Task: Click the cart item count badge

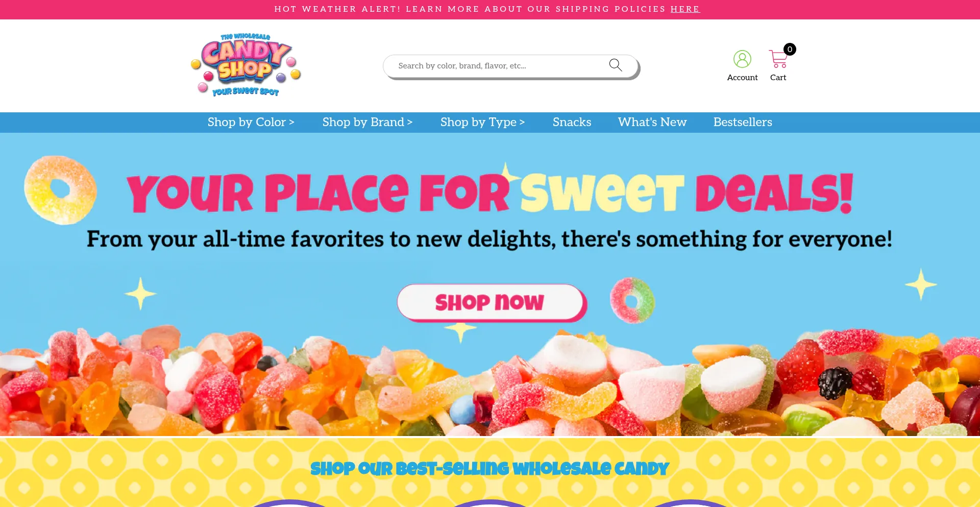Action: (790, 49)
